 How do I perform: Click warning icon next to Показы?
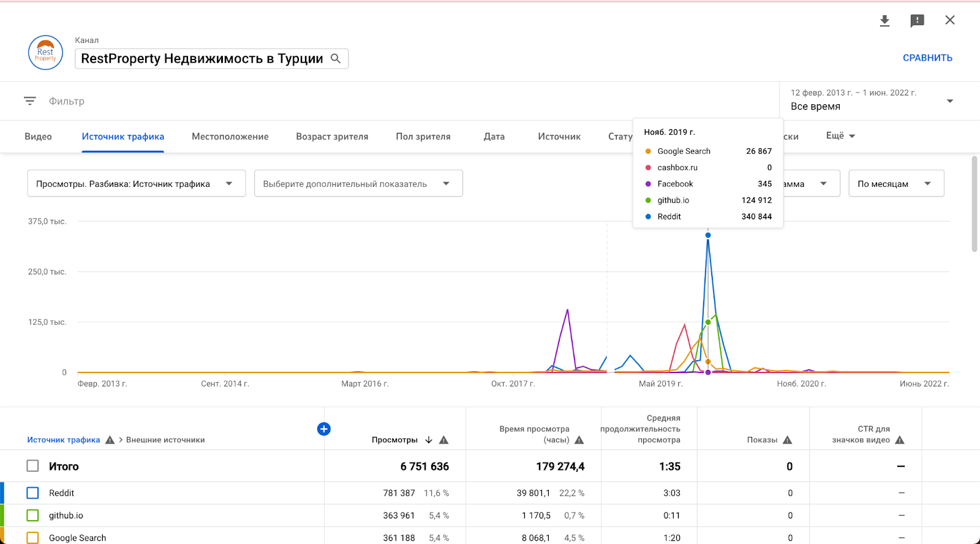click(x=788, y=440)
